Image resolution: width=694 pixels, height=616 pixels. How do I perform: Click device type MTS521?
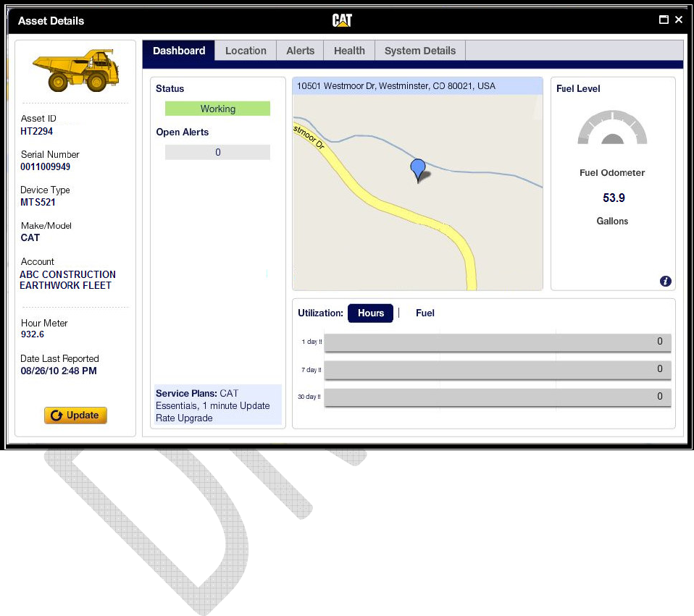click(38, 202)
